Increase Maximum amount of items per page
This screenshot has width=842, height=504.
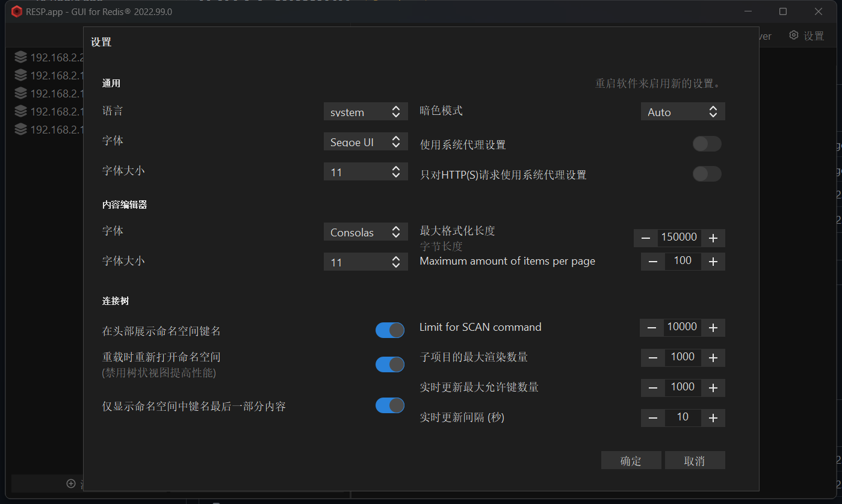(x=713, y=262)
